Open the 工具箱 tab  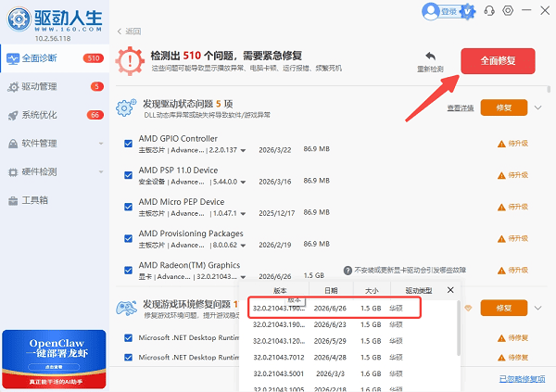coord(55,200)
